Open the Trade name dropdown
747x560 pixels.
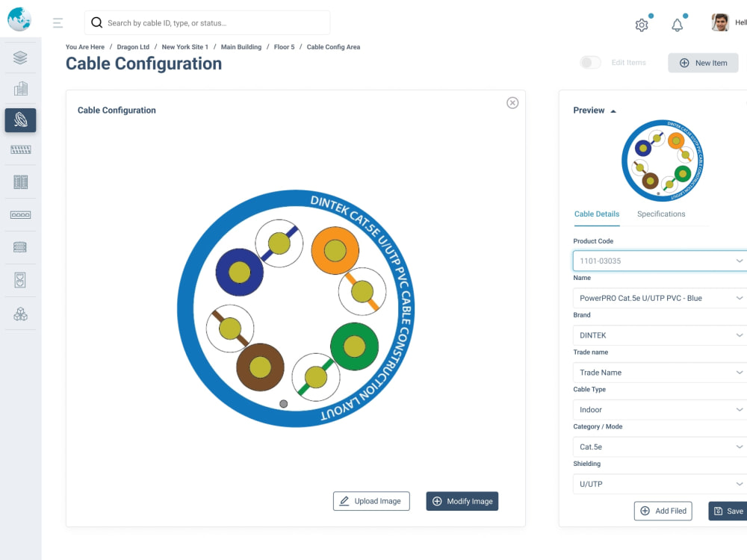(660, 373)
